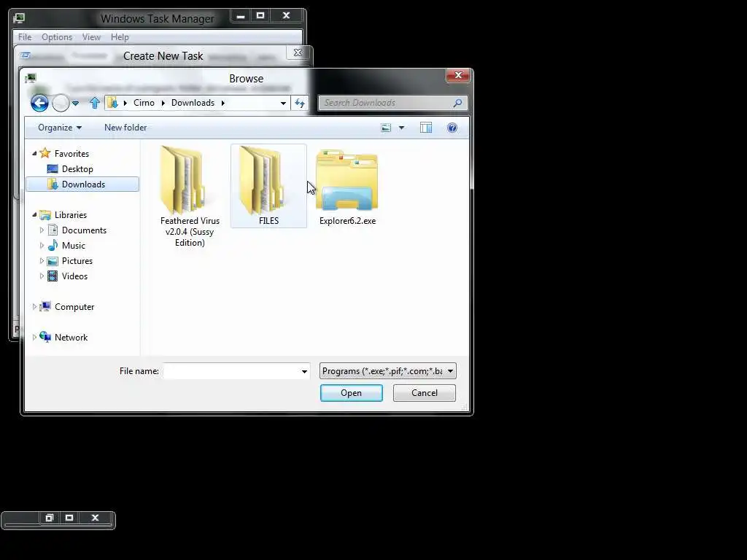Open Task Manager File menu
The height and width of the screenshot is (560, 747).
24,37
